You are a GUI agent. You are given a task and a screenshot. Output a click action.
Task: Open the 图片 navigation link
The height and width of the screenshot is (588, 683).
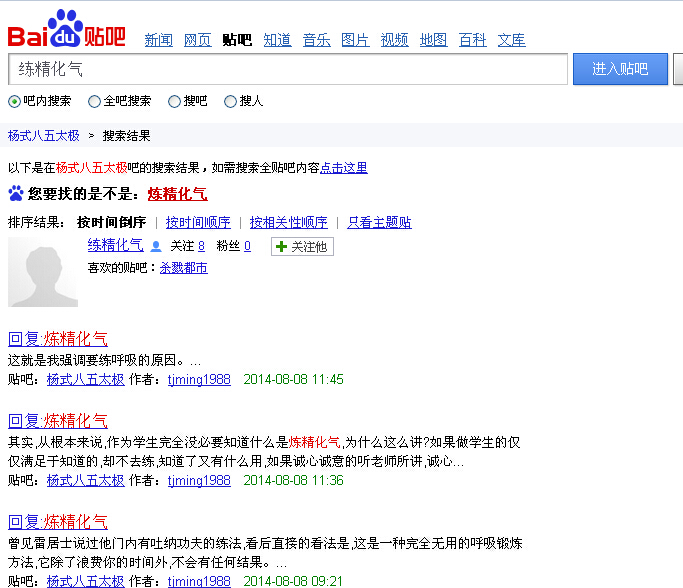[x=355, y=40]
